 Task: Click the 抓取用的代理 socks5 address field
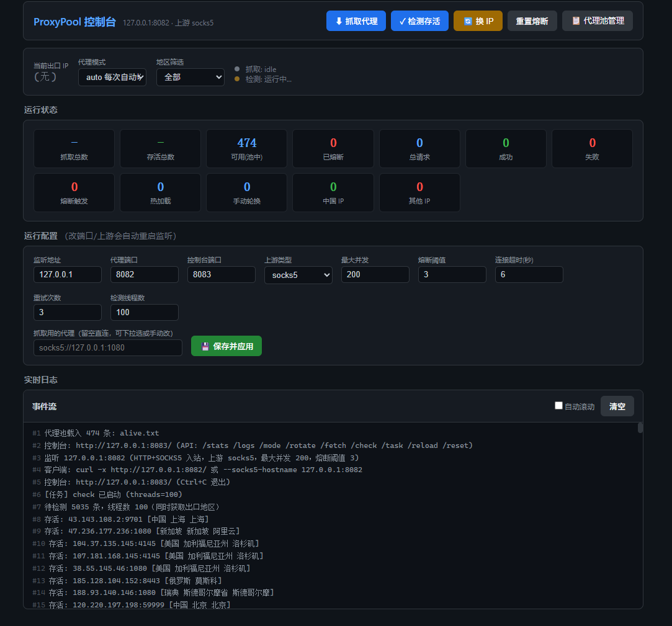108,347
